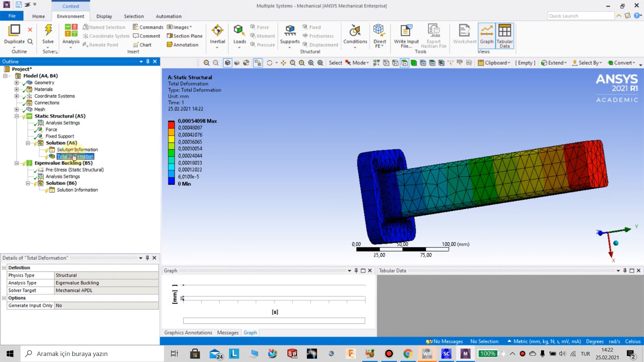The width and height of the screenshot is (644, 362).
Task: Open the Mode dropdown in graphics toolbar
Action: click(x=357, y=63)
